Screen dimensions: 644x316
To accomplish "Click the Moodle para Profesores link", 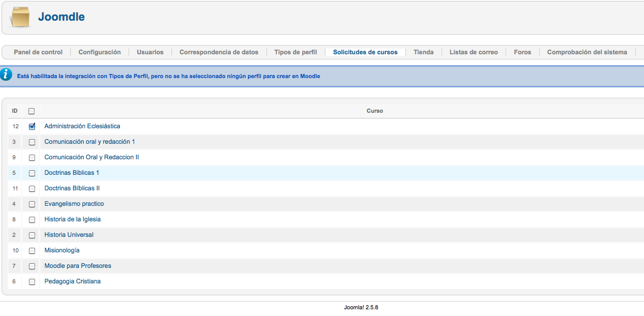I will tap(77, 266).
